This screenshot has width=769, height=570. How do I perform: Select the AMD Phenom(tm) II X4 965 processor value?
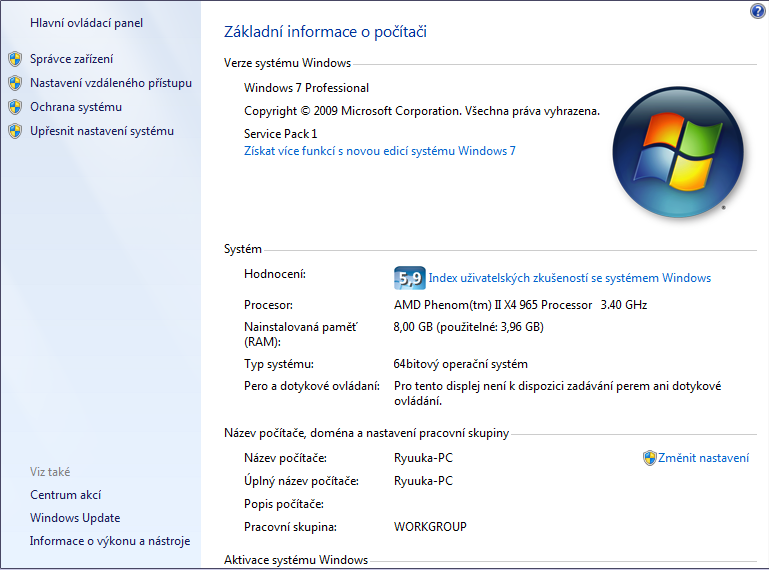(x=520, y=305)
